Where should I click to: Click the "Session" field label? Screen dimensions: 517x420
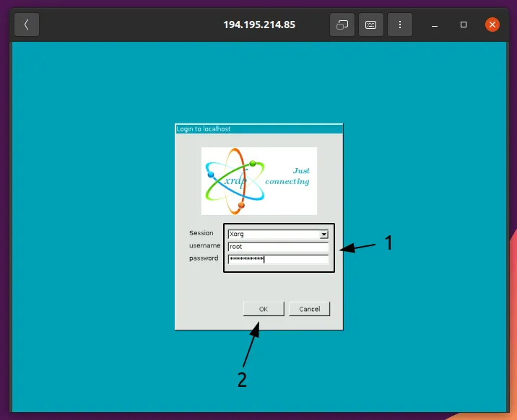(x=201, y=233)
